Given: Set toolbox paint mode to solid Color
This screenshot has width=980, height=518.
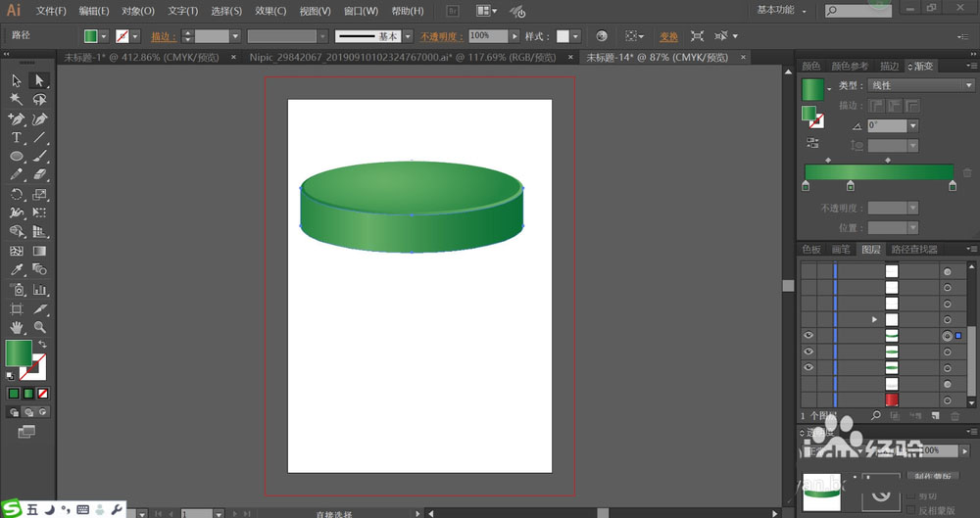Looking at the screenshot, I should 14,394.
